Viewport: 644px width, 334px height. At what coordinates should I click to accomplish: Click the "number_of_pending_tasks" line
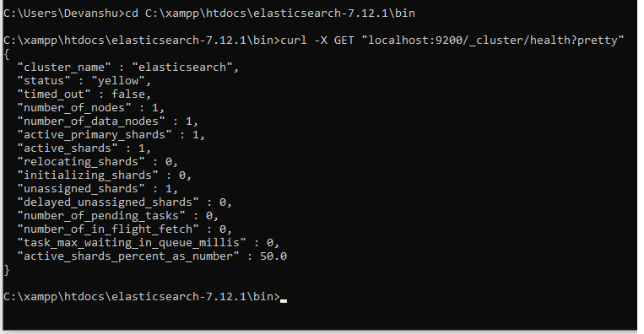click(x=118, y=216)
